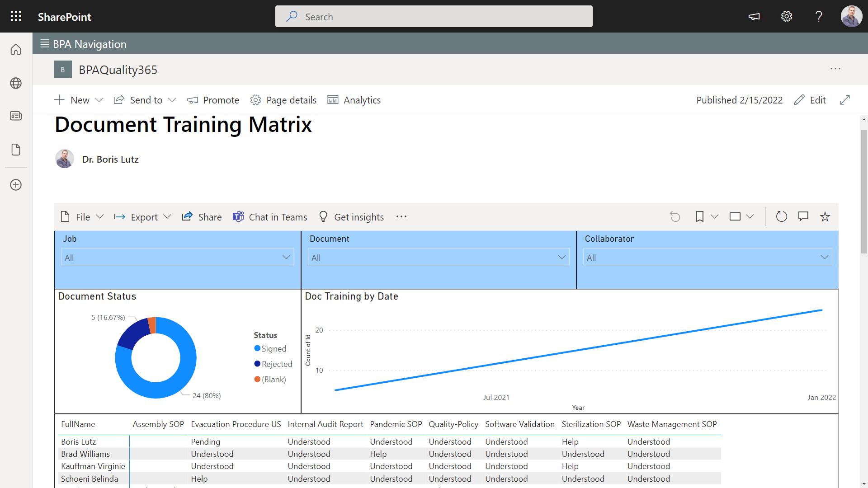
Task: Click the SharePoint search box
Action: tap(434, 17)
